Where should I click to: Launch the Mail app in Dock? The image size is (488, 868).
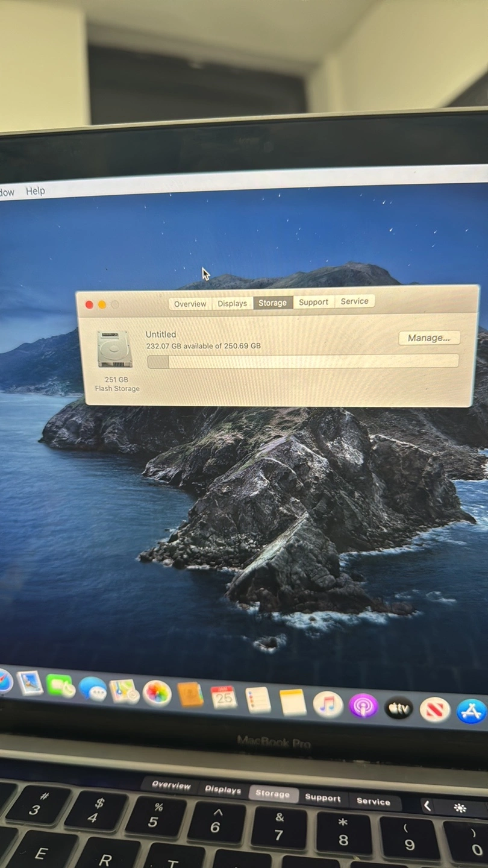(x=30, y=684)
